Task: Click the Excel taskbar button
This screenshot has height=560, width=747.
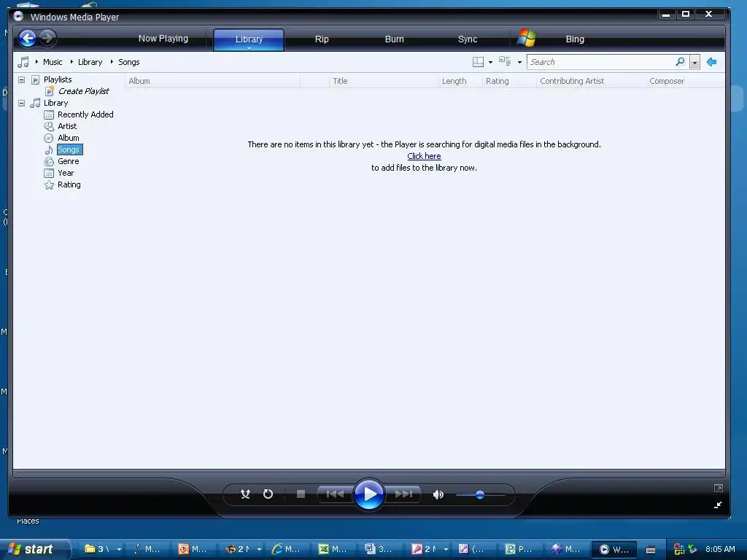Action: point(333,549)
